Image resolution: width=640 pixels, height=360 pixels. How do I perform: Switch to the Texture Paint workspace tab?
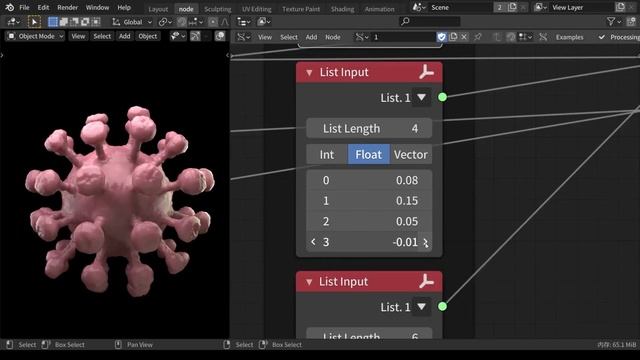(301, 9)
